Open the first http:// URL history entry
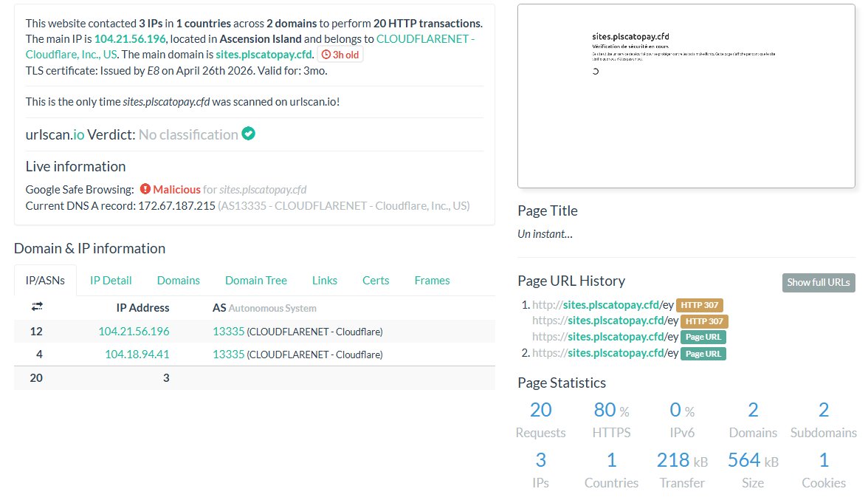The height and width of the screenshot is (500, 868). point(603,304)
